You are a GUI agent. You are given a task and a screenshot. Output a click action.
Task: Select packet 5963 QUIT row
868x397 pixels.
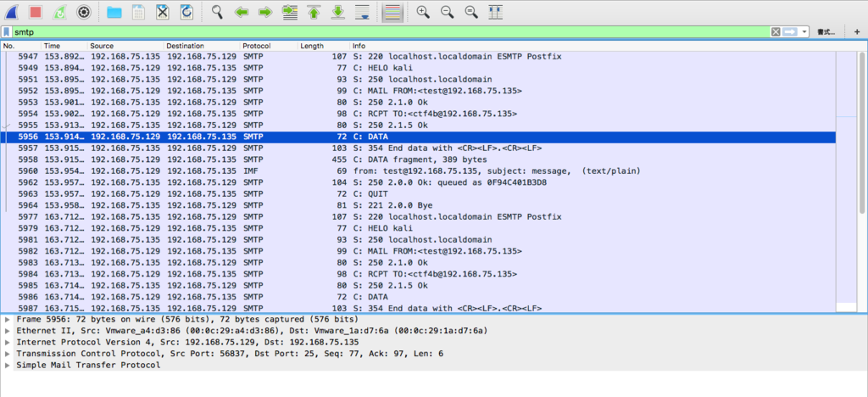point(418,193)
